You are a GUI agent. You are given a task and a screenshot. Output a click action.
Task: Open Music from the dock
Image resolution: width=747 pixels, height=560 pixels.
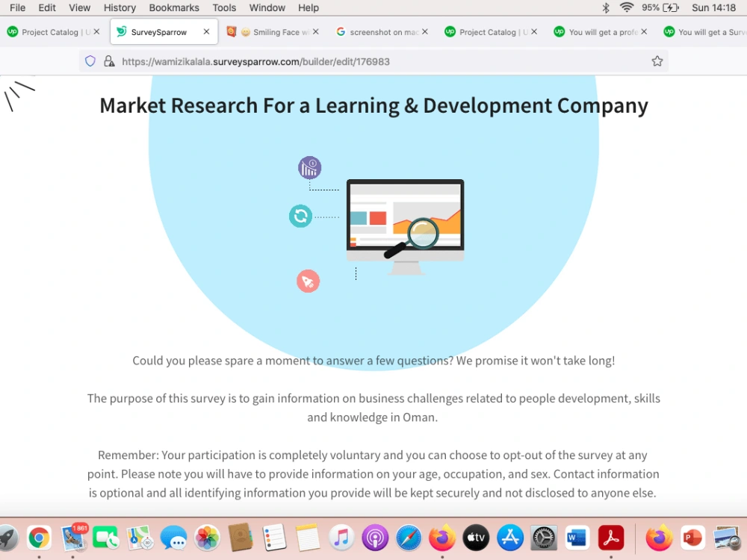(x=341, y=538)
